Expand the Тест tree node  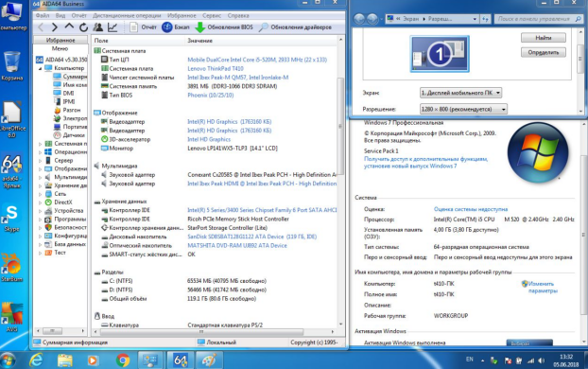tap(41, 253)
